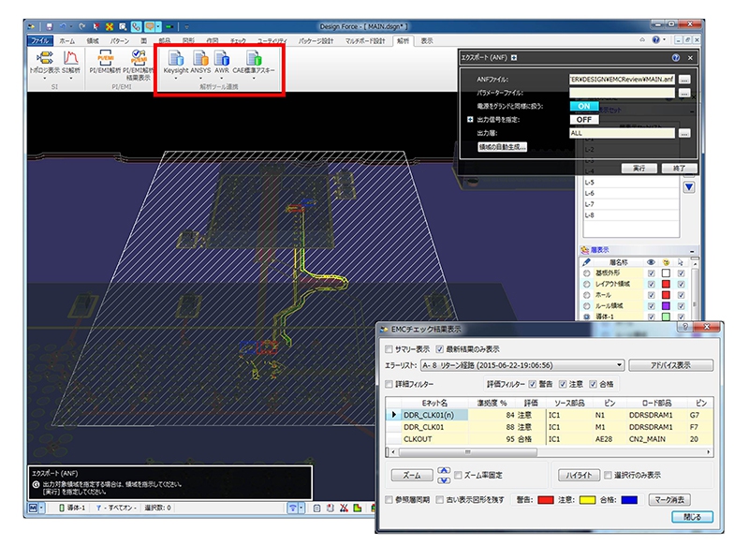Open the ANSYS export tool
The width and height of the screenshot is (749, 560).
(x=200, y=62)
